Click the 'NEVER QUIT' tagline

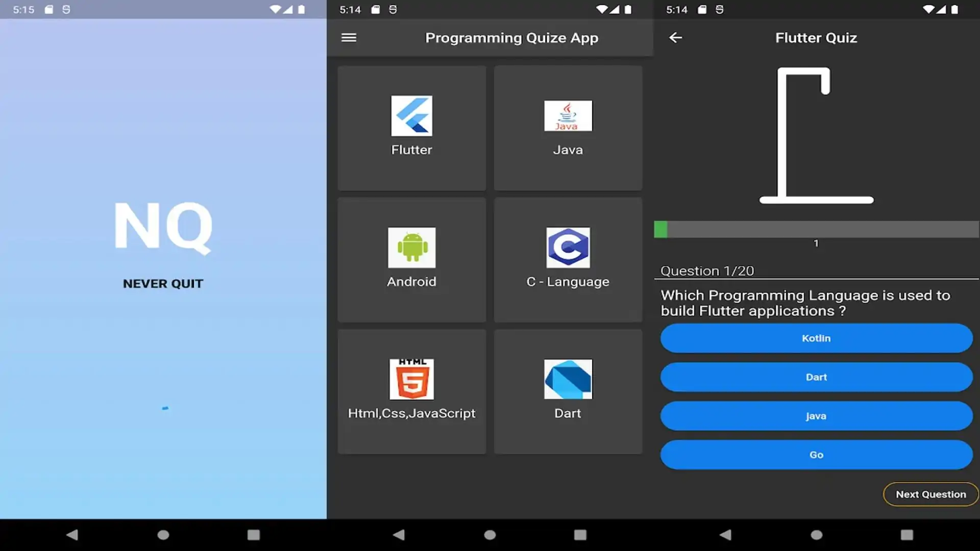[163, 284]
